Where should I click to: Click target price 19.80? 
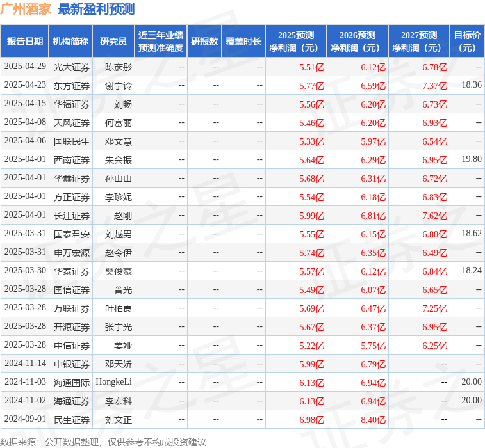(472, 159)
